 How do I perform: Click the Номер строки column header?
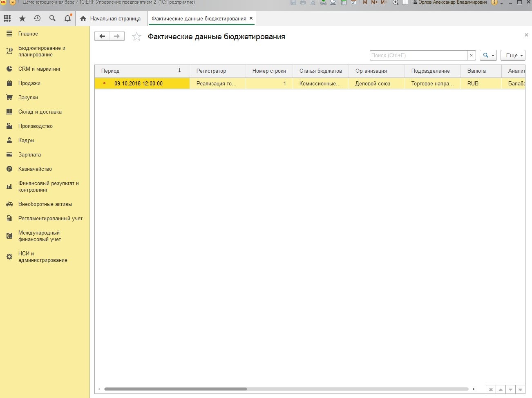(269, 71)
